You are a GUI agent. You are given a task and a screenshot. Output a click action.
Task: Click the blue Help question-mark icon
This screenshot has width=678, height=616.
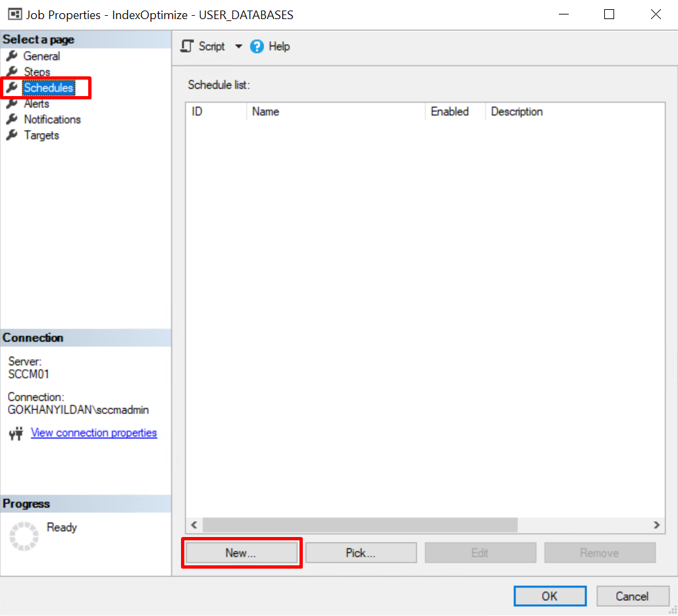257,46
